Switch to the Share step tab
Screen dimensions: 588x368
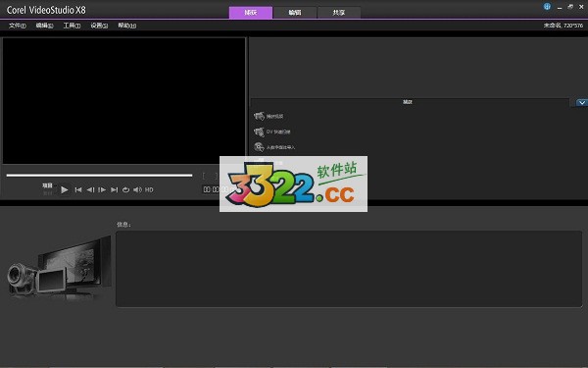point(339,13)
